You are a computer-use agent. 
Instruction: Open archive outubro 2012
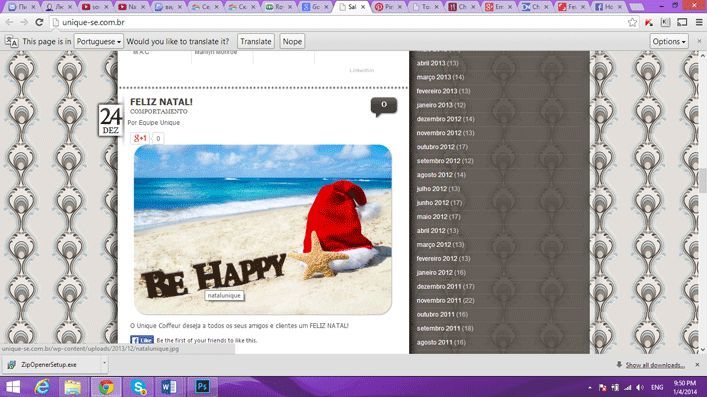[x=442, y=147]
